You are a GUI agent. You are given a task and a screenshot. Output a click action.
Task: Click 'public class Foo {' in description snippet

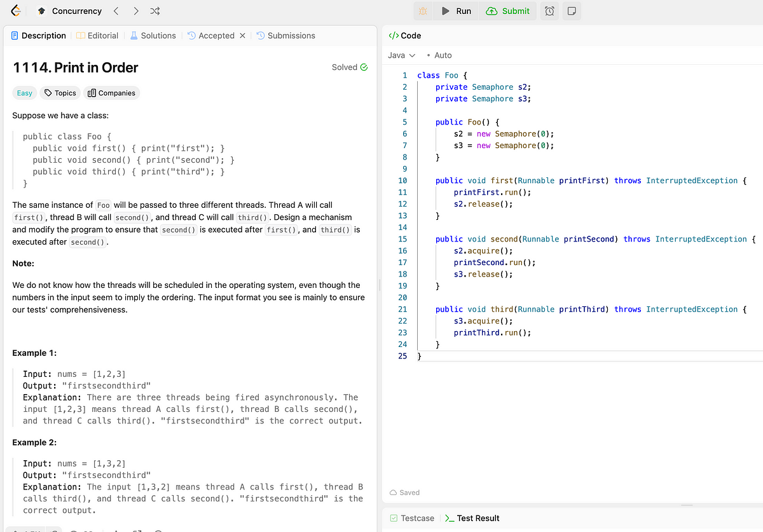pos(67,137)
